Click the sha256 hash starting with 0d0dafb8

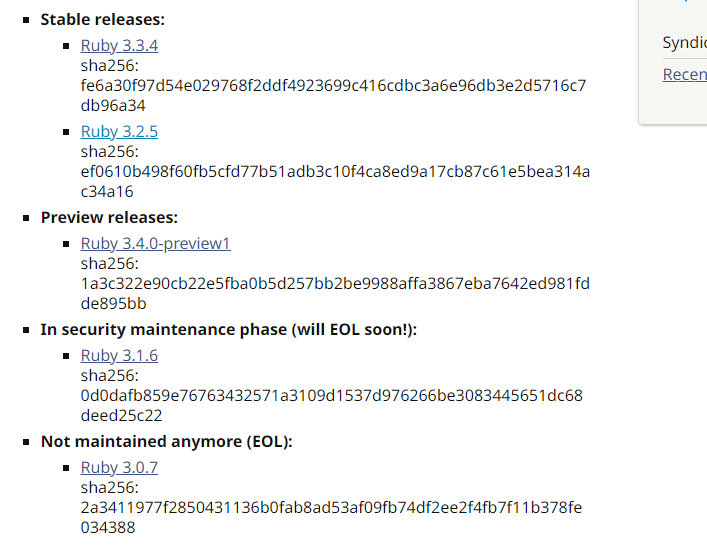pyautogui.click(x=331, y=396)
